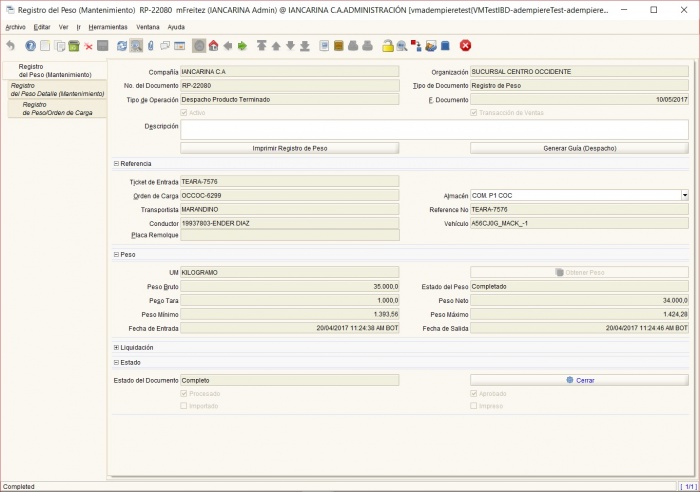Open the Help icon in toolbar
This screenshot has height=492, width=700.
click(x=30, y=46)
